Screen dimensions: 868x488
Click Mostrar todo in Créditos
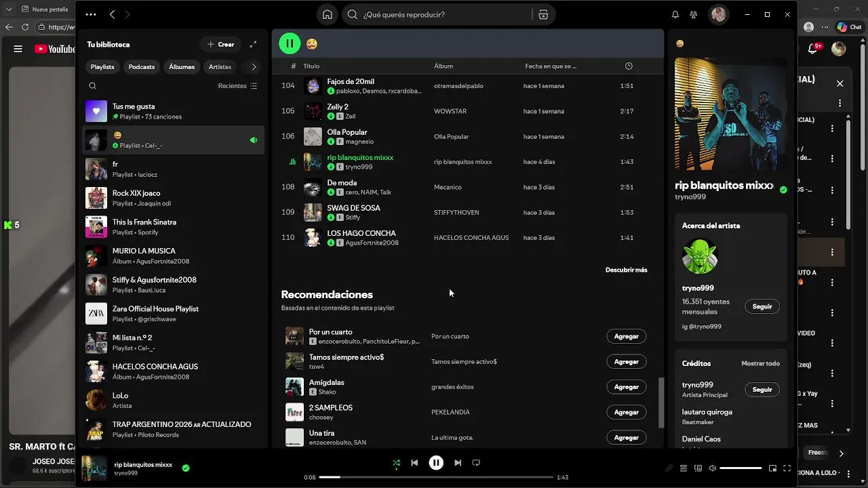[760, 363]
